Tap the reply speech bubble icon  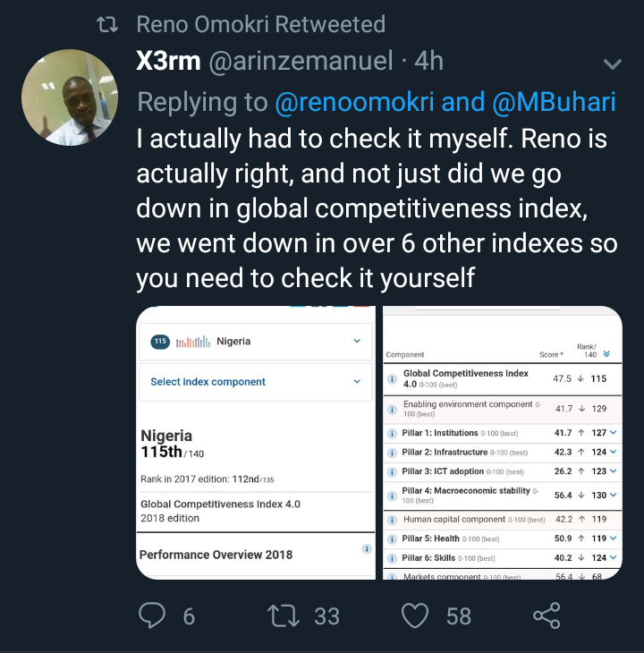152,615
